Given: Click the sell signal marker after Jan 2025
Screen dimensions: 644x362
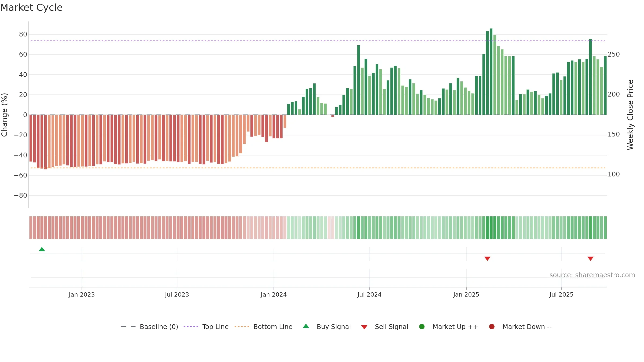Looking at the screenshot, I should coord(487,258).
